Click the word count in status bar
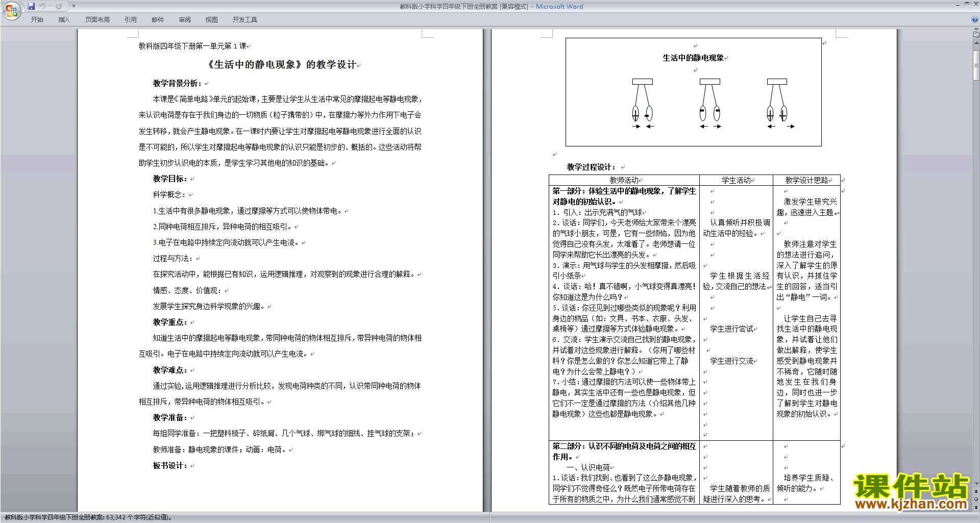 [88, 517]
